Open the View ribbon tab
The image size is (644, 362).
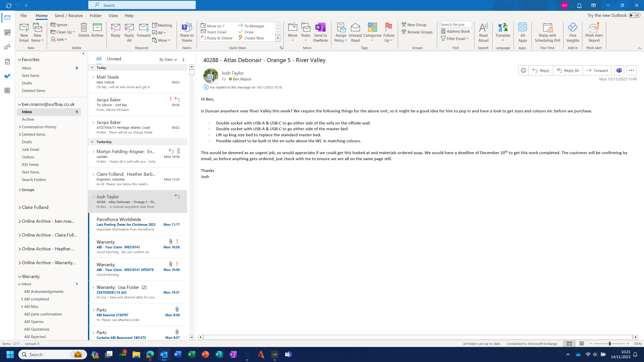click(x=113, y=16)
